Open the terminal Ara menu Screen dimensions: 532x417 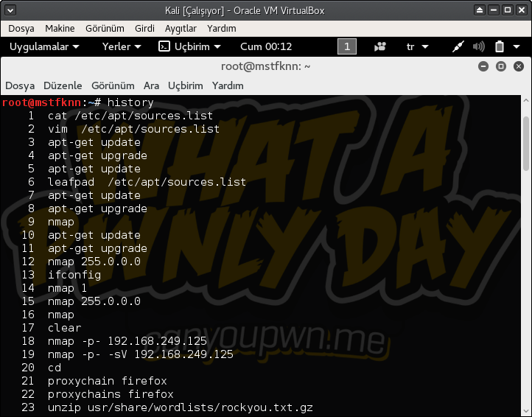(151, 85)
